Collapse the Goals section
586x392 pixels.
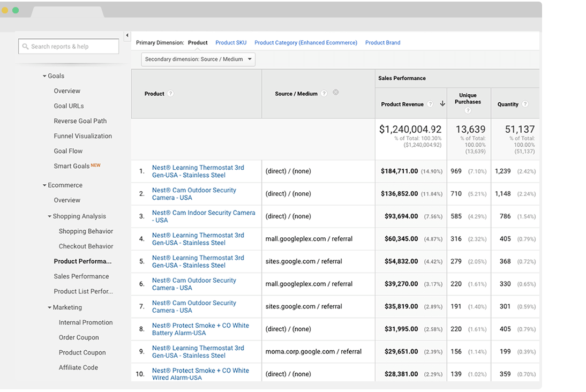tap(45, 76)
